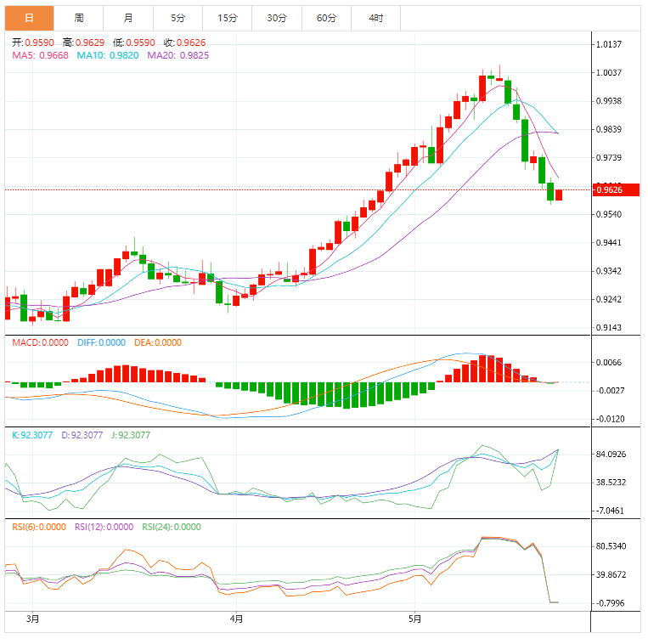Viewport: 648px width, 644px height.
Task: Open the 30分 timeframe tab
Action: click(x=277, y=18)
